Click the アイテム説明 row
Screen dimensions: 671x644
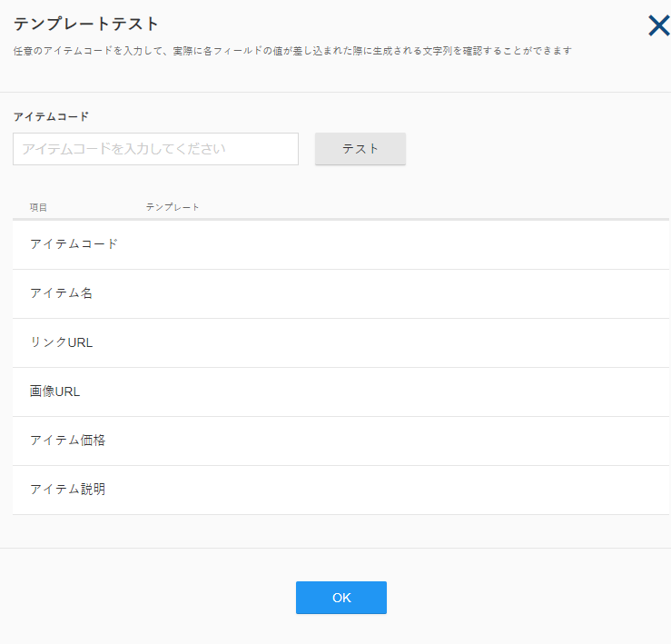(340, 490)
